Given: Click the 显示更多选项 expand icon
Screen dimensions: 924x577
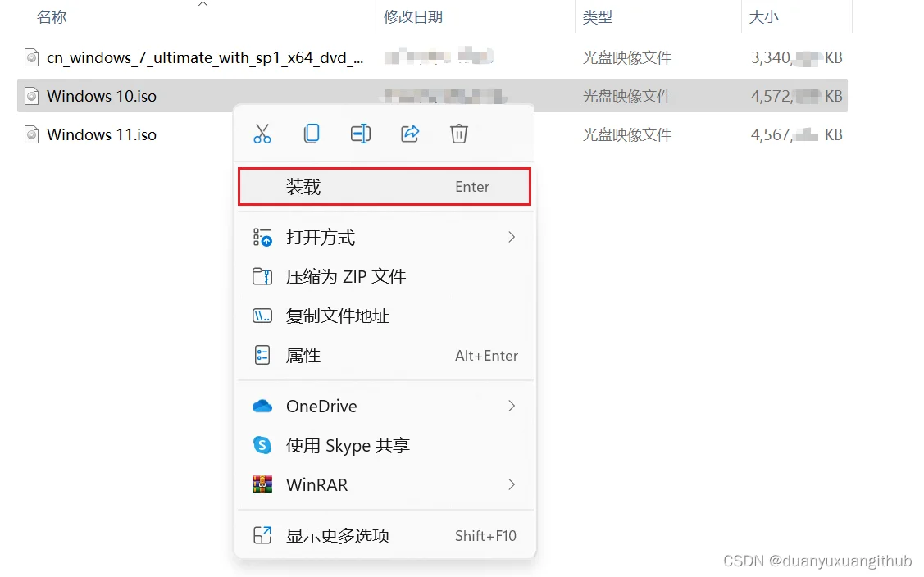Looking at the screenshot, I should pos(262,535).
